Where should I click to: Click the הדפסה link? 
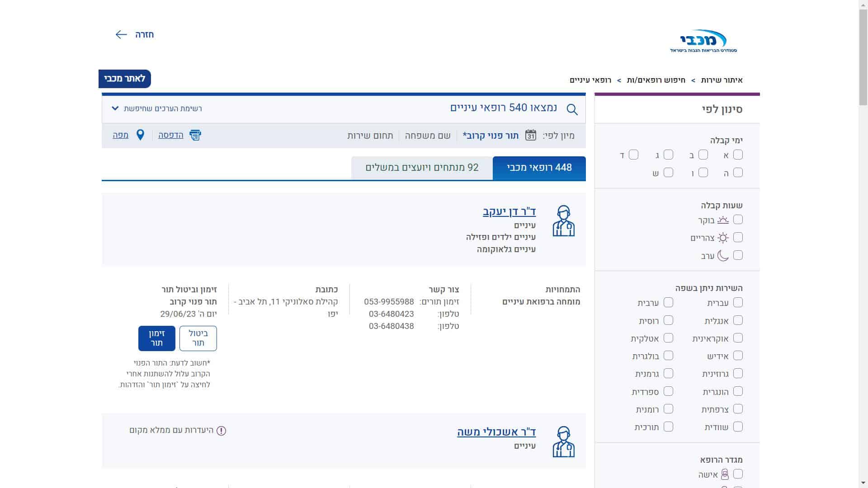171,135
